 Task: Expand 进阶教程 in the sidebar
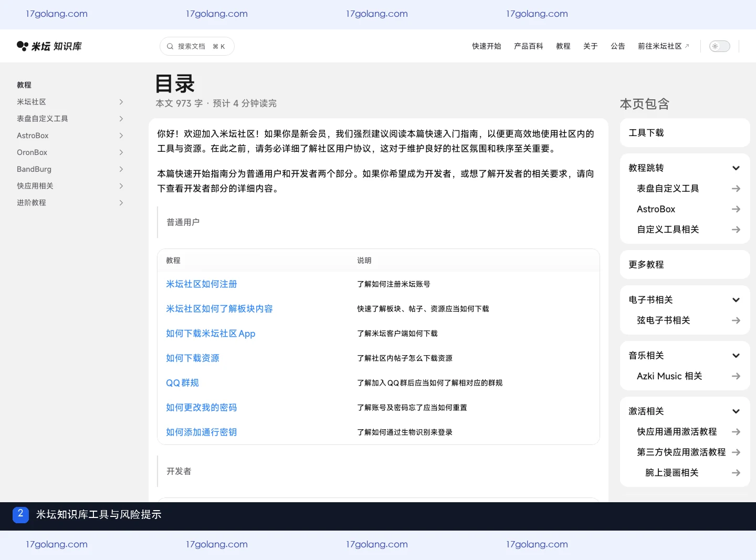(121, 203)
